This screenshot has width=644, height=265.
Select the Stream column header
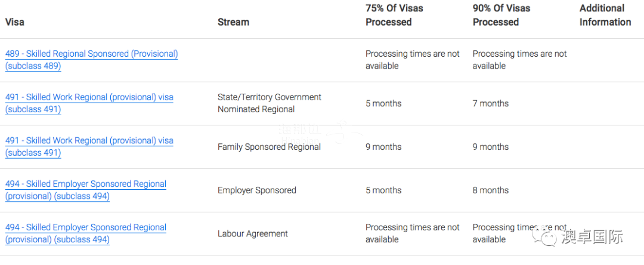coord(233,22)
